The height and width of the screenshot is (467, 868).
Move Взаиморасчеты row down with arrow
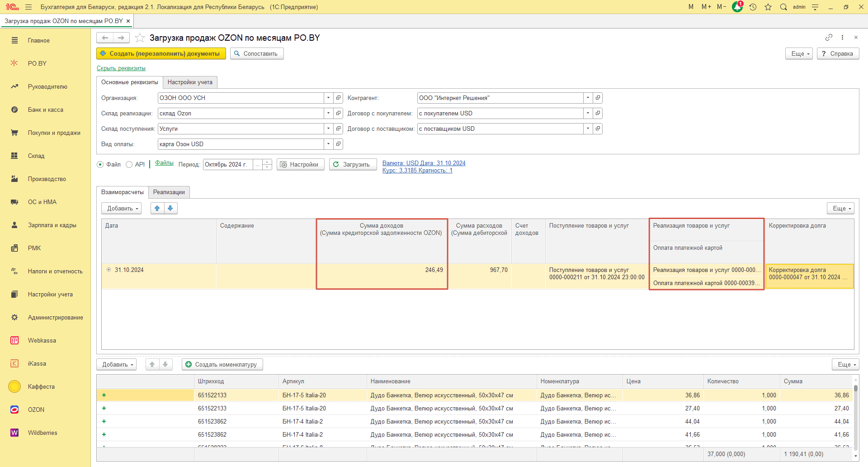170,208
